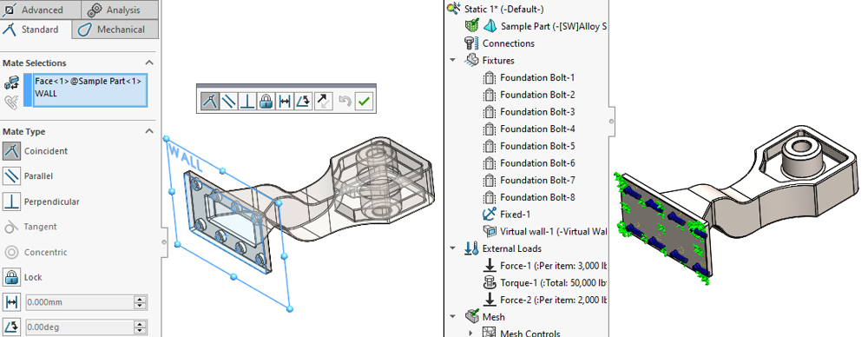This screenshot has width=868, height=337.
Task: Increase the angle value with the stepper
Action: click(141, 324)
